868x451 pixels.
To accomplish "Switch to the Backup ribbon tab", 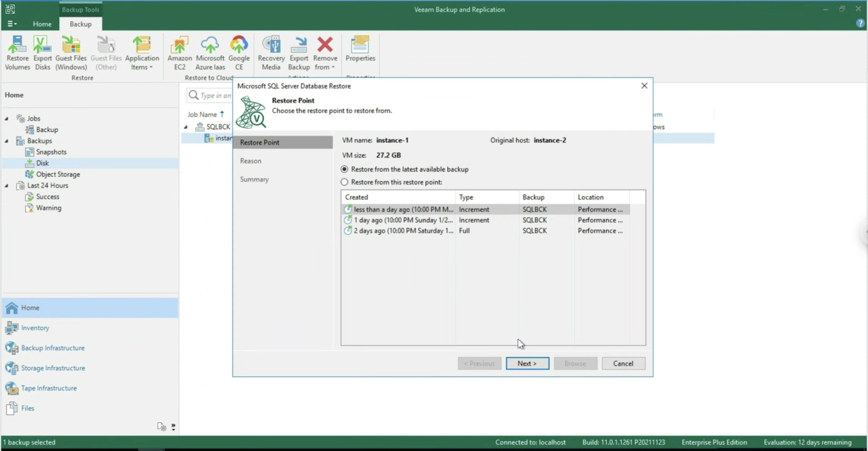I will click(81, 24).
